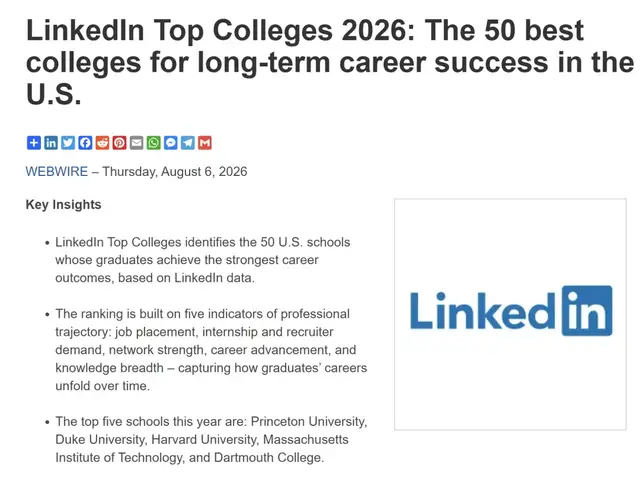Click the bullet naming top five schools
The image size is (640, 478).
point(211,440)
